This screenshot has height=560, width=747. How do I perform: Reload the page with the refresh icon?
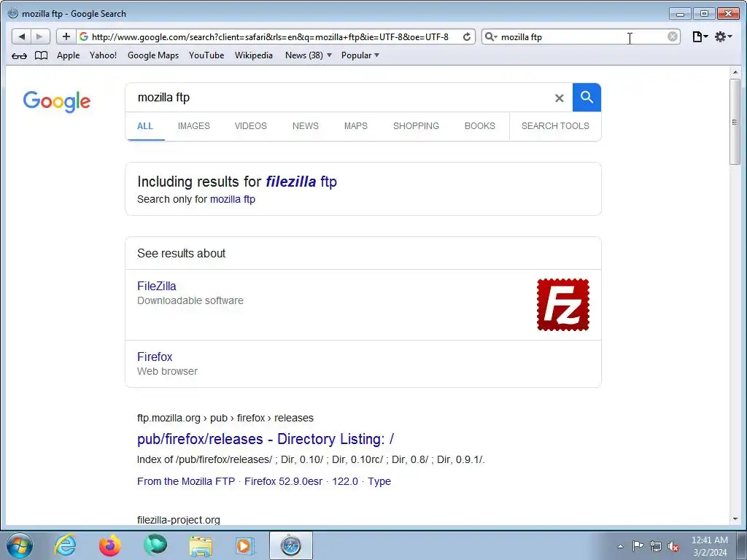(467, 36)
